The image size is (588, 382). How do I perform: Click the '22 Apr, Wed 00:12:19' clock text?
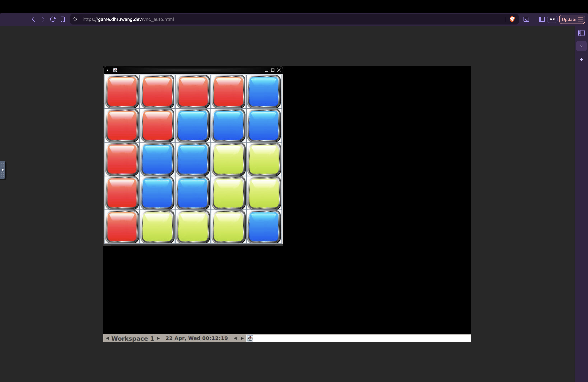197,338
